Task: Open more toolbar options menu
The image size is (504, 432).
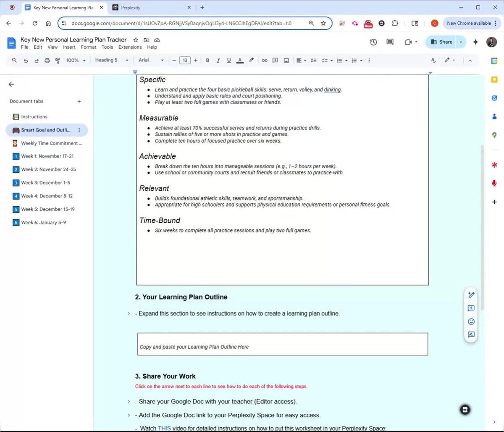Action: [369, 61]
